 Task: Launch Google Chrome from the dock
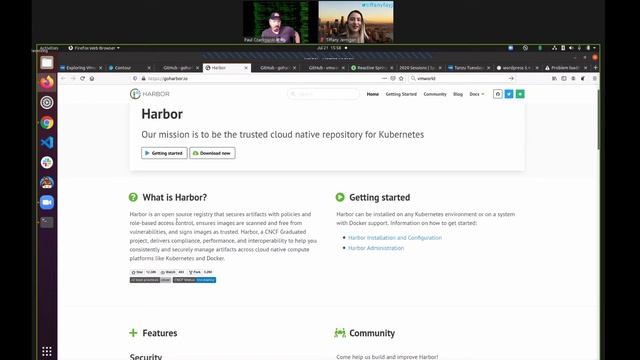coord(47,122)
